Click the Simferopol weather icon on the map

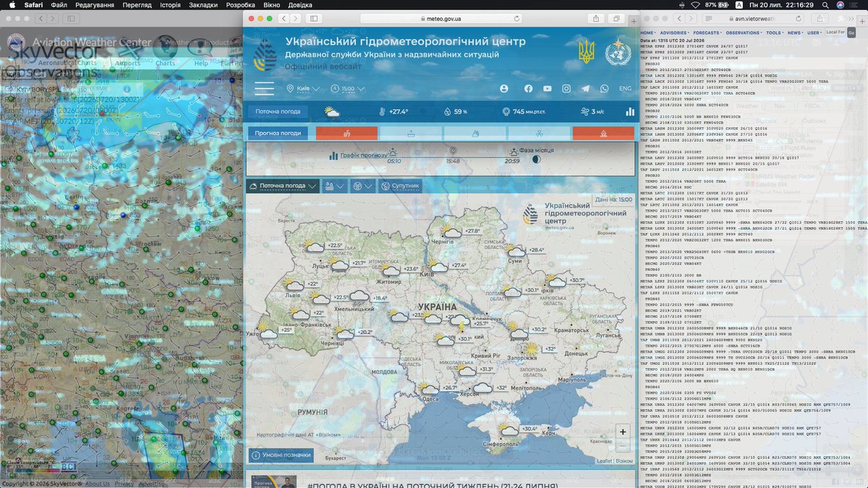coord(509,431)
